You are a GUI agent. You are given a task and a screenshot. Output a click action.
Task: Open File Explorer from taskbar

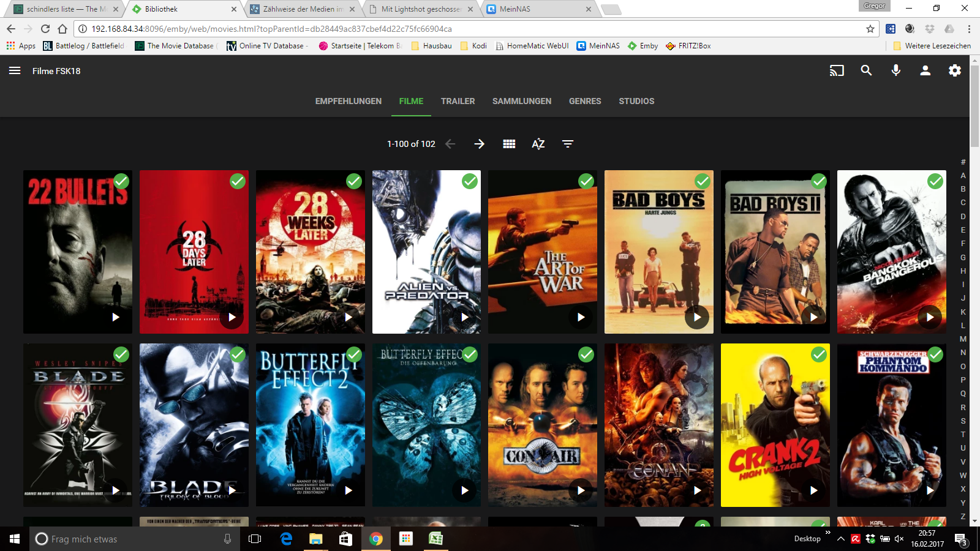coord(315,539)
